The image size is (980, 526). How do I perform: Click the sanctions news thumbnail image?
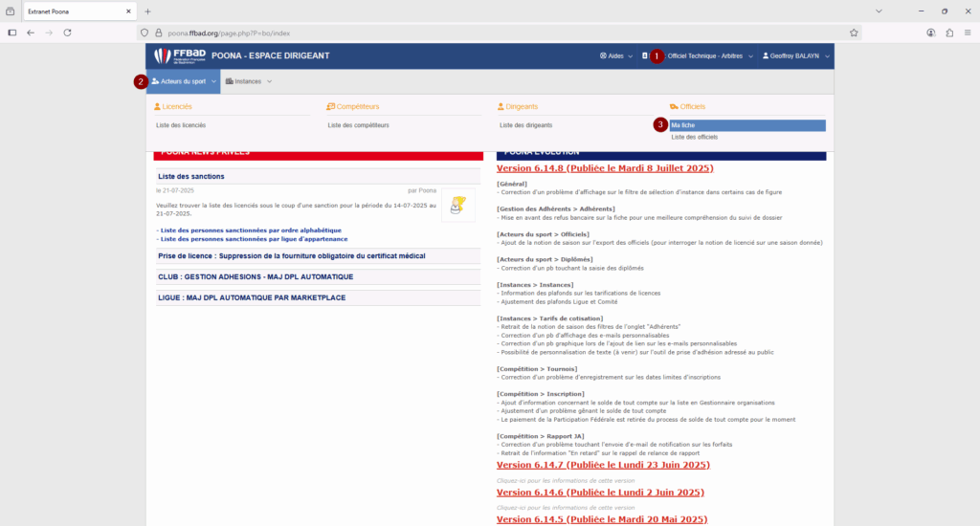(x=458, y=205)
